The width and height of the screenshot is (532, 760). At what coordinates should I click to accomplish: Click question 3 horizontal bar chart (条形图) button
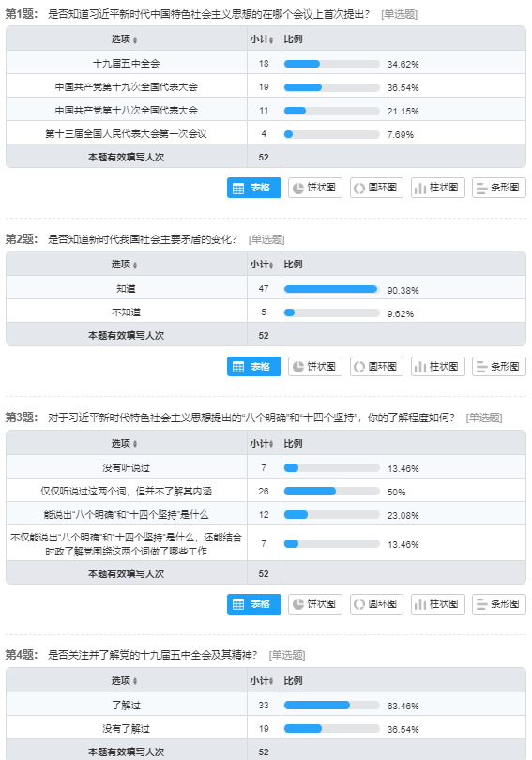pos(498,604)
